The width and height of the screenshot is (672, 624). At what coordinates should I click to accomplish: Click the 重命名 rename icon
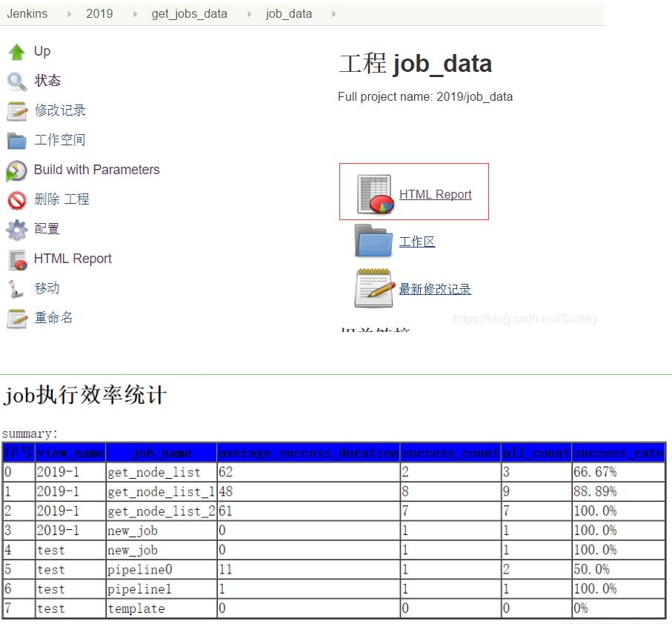click(16, 317)
